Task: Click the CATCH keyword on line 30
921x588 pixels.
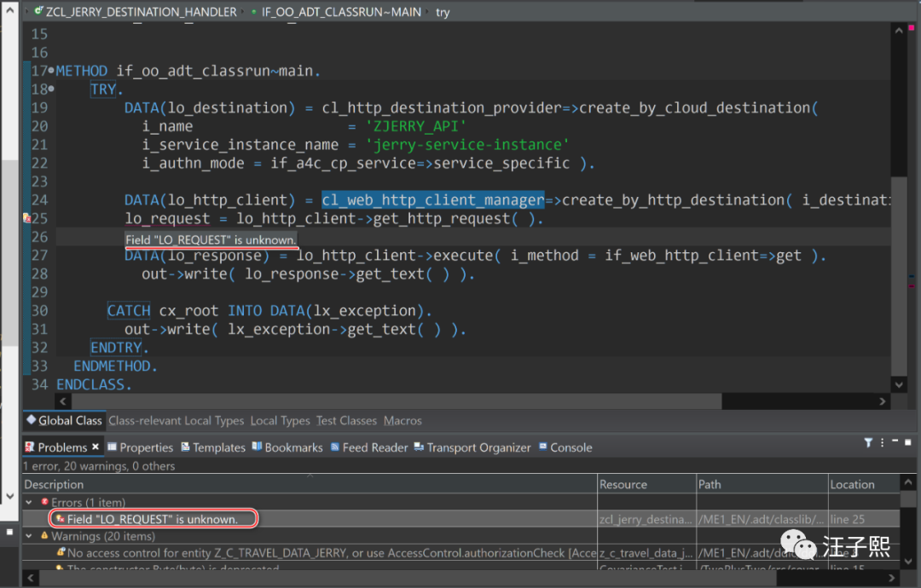Action: click(129, 310)
